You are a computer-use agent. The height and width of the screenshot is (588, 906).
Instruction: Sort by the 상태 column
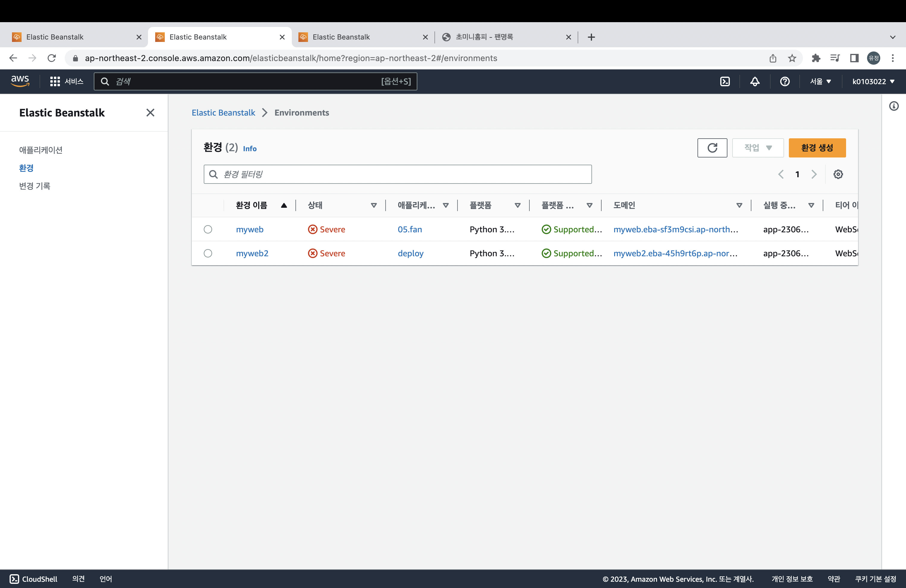click(x=374, y=205)
